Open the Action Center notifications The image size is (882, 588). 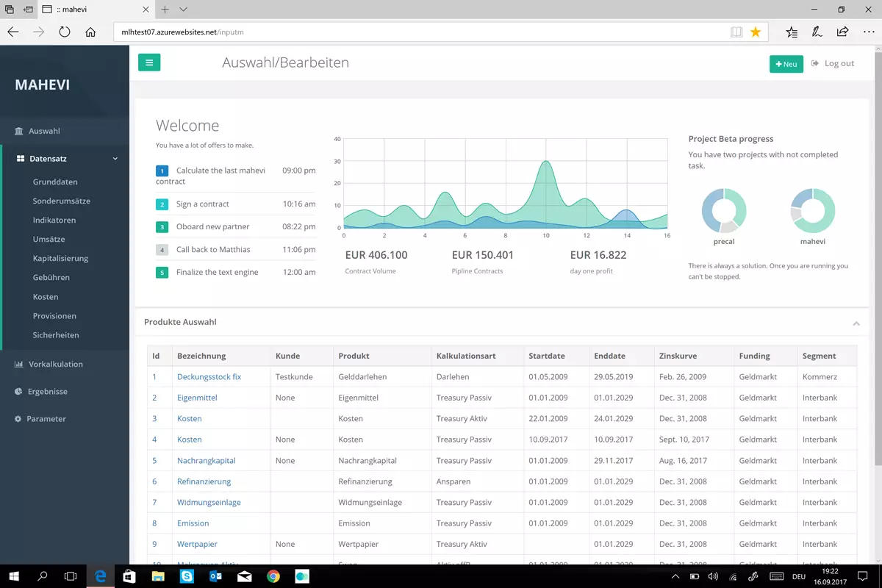(863, 576)
